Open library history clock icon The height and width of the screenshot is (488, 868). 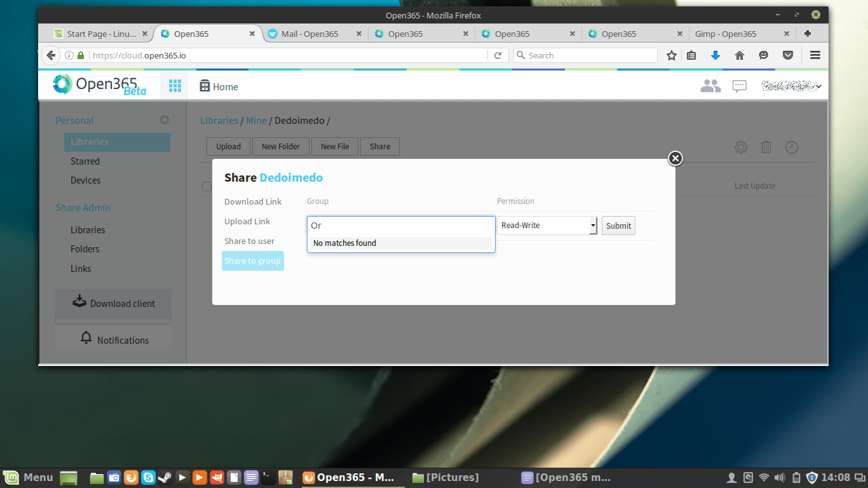(791, 147)
